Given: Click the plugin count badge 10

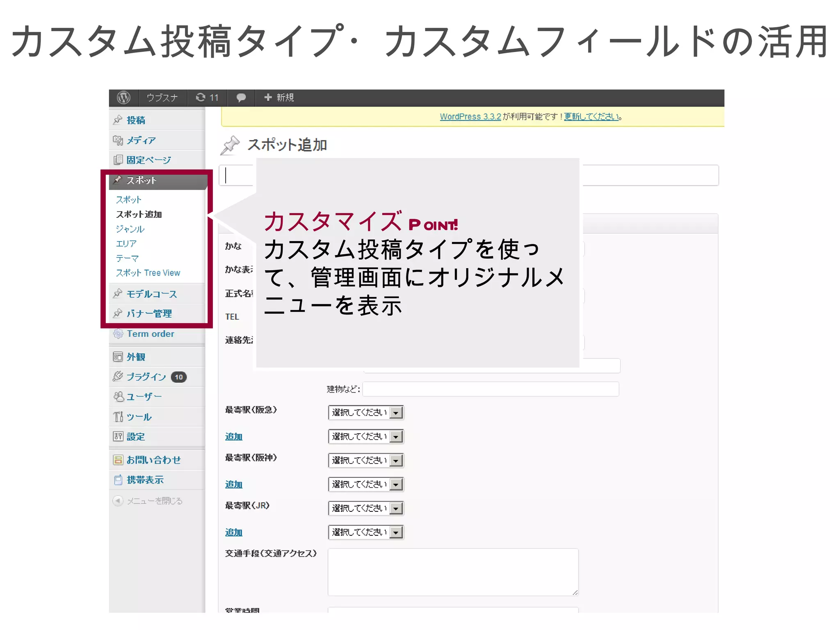Looking at the screenshot, I should [179, 377].
